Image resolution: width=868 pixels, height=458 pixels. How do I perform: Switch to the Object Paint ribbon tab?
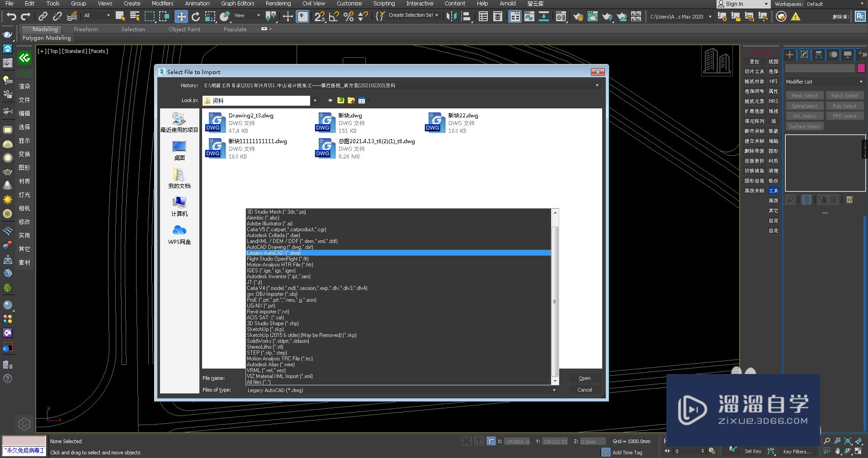pos(184,29)
